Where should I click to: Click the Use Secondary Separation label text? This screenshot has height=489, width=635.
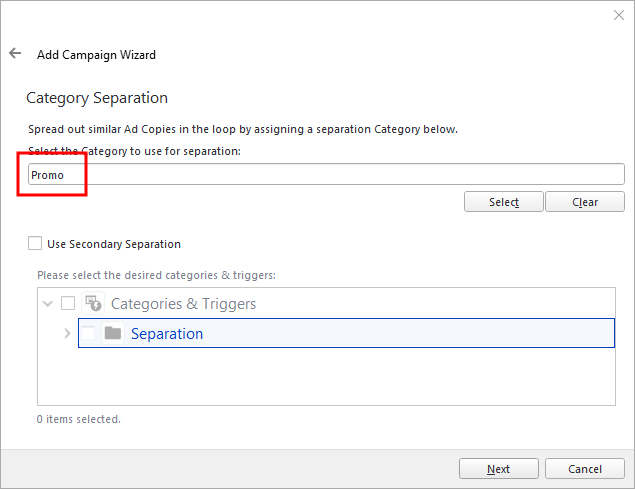(x=114, y=243)
